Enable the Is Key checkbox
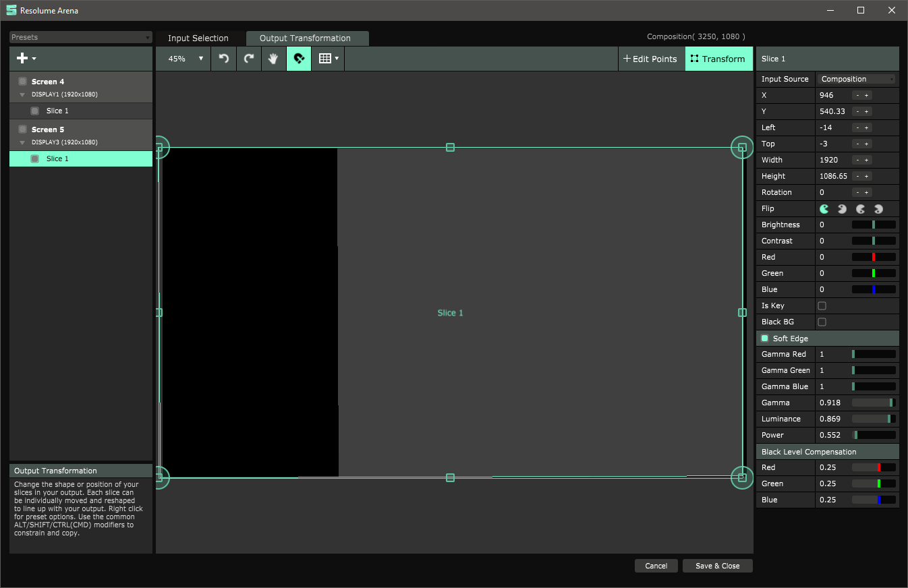This screenshot has height=588, width=908. pyautogui.click(x=822, y=306)
